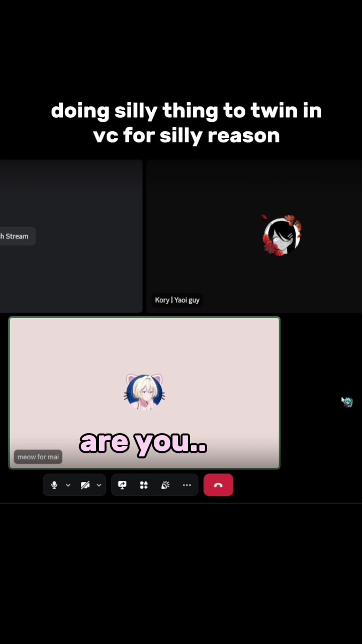Turn on the camera
This screenshot has width=362, height=644.
[x=85, y=485]
